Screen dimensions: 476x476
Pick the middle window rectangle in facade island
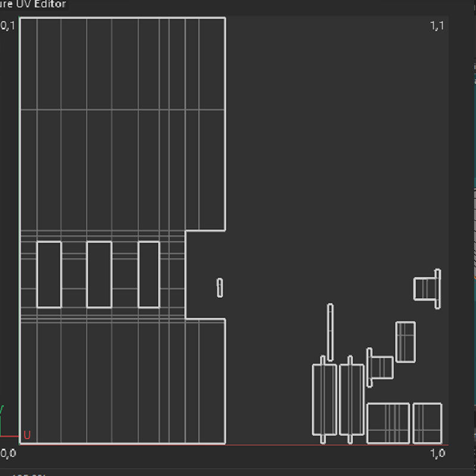pos(99,275)
